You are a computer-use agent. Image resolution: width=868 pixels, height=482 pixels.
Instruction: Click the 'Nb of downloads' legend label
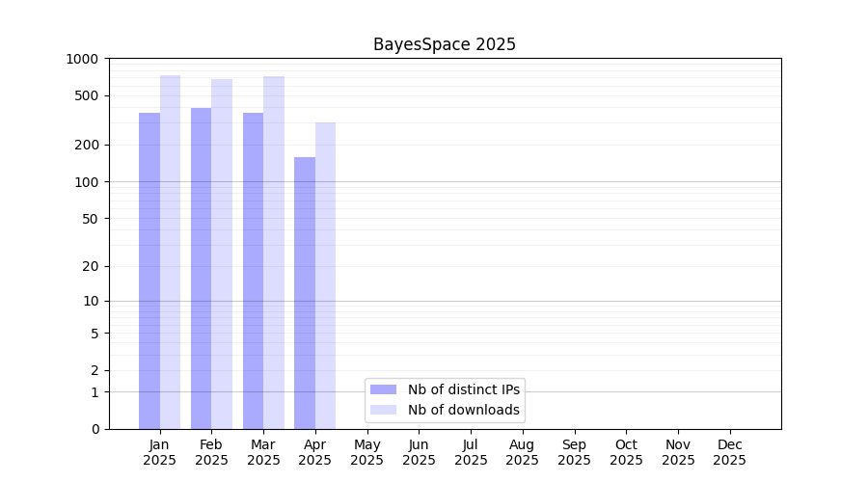pos(463,410)
